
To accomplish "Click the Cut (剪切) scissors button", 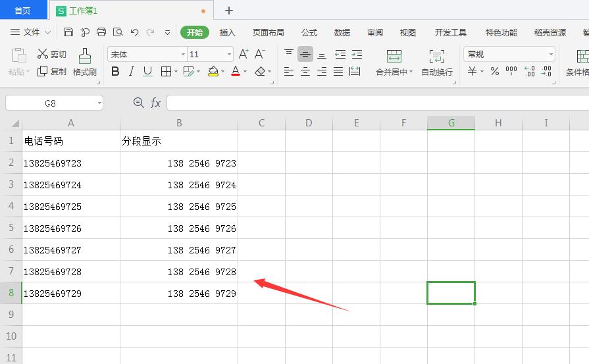I will 52,54.
